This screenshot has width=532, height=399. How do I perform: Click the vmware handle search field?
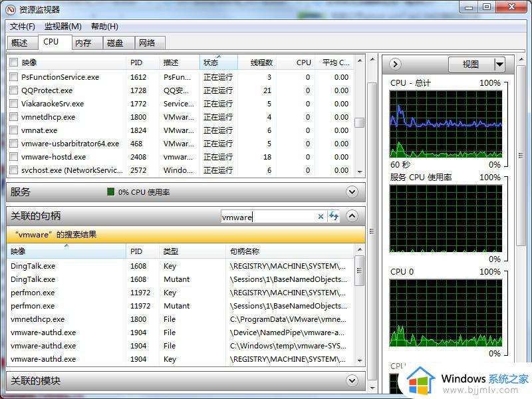[x=268, y=217]
